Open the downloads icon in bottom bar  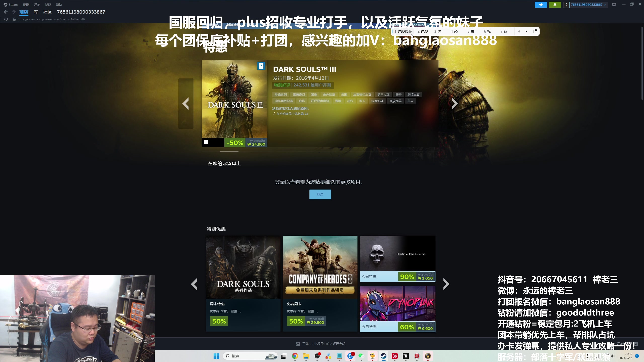(298, 344)
